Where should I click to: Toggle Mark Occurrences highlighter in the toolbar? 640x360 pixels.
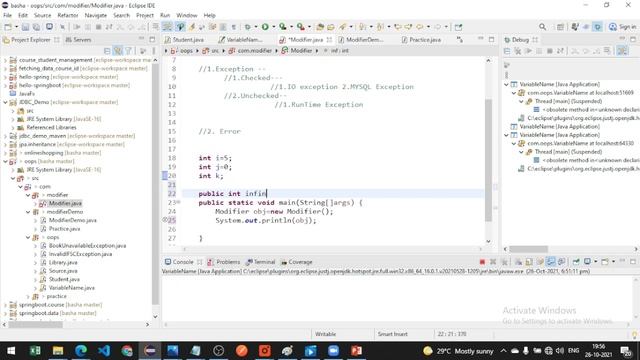(x=191, y=27)
